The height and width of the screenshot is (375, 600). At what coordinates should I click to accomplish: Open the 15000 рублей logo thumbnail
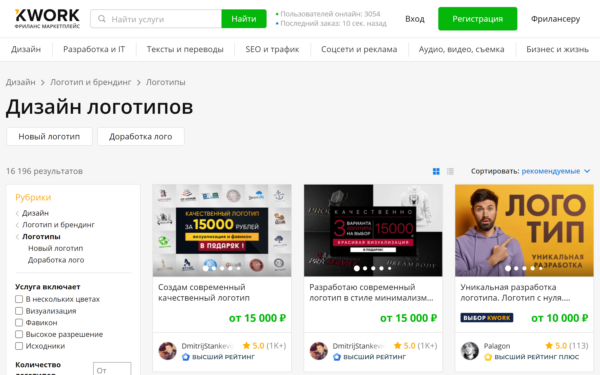(222, 230)
